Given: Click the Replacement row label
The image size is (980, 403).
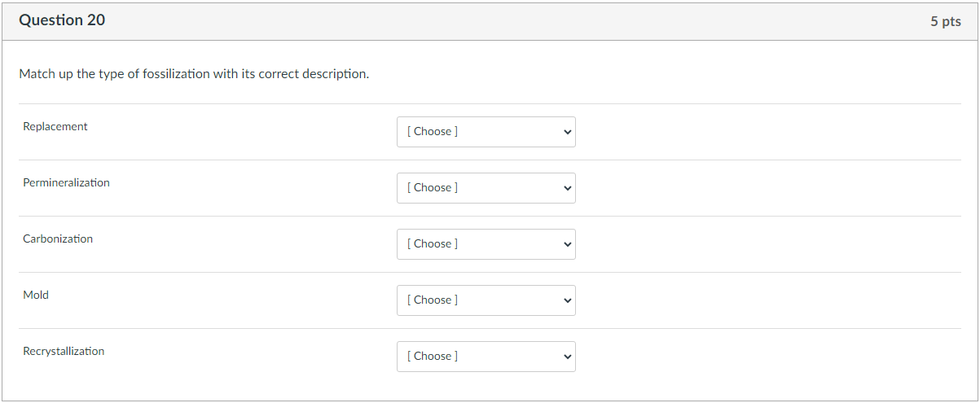Looking at the screenshot, I should (x=55, y=127).
